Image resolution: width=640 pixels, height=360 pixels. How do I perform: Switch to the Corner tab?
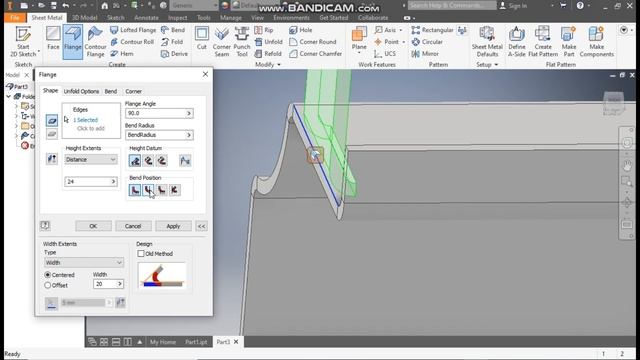tap(133, 91)
